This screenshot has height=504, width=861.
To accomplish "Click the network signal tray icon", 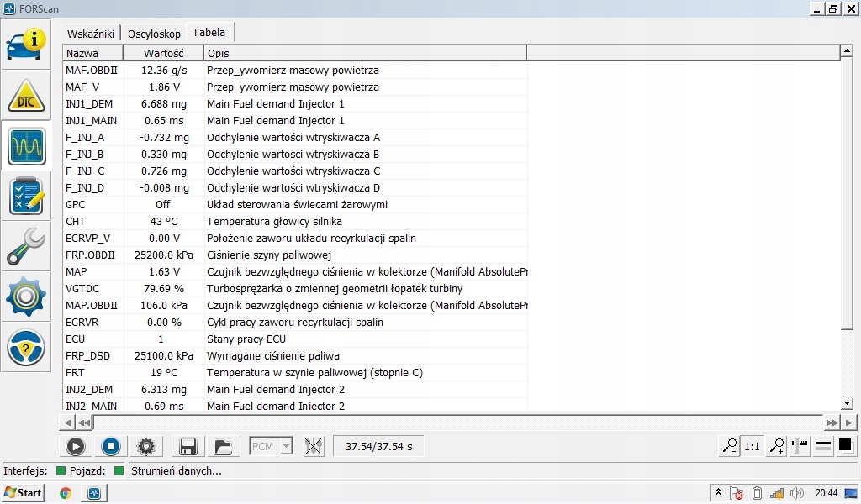I will [776, 494].
